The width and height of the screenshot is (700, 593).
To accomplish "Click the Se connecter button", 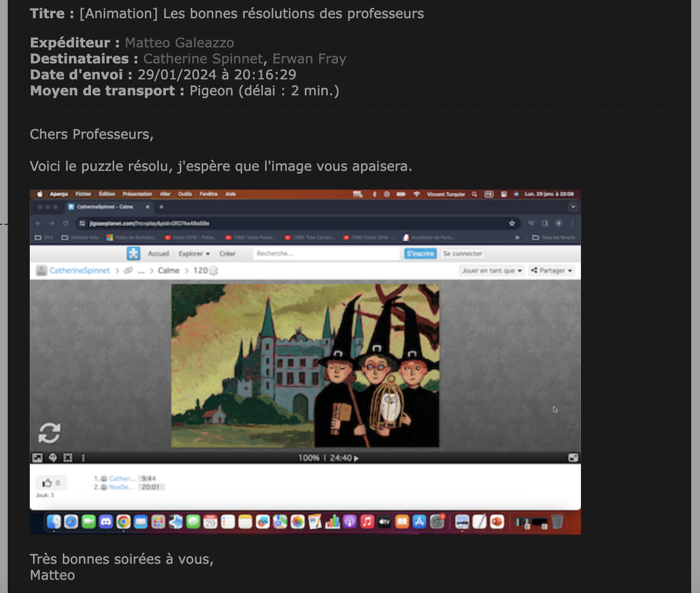I will [462, 254].
